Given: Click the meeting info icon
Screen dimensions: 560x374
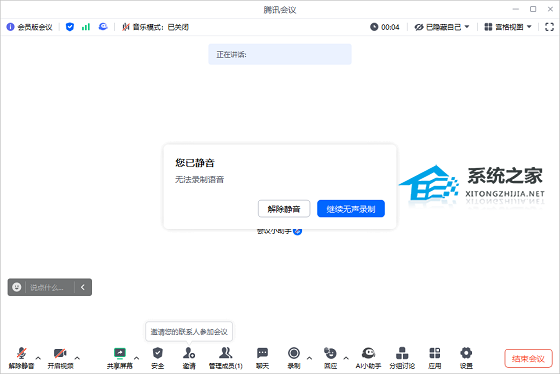Looking at the screenshot, I should (x=10, y=27).
